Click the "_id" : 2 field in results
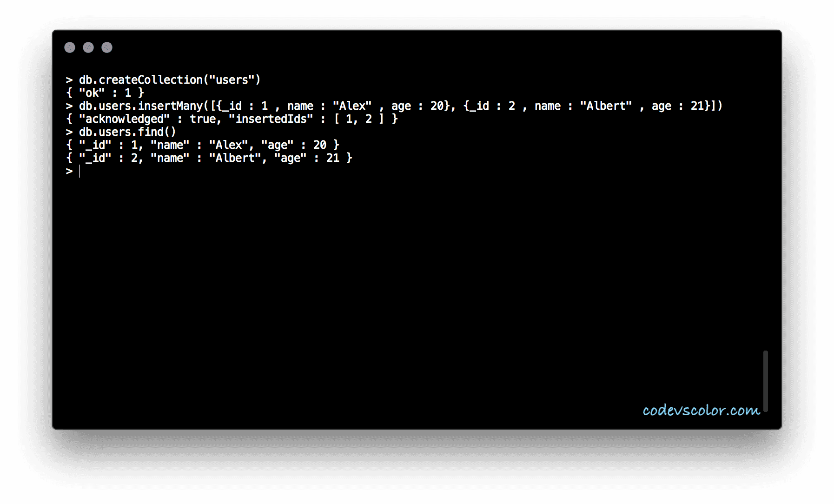 108,158
